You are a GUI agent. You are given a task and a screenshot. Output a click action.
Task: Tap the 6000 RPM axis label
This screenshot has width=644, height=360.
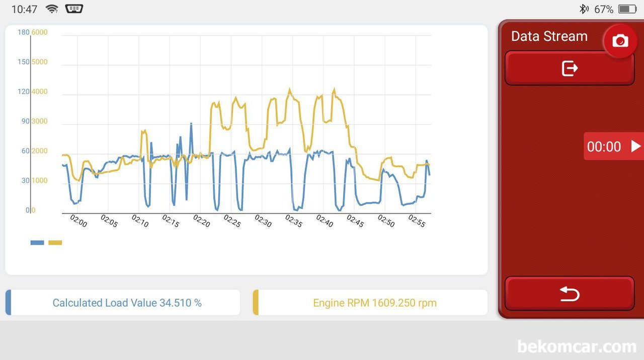pyautogui.click(x=39, y=32)
